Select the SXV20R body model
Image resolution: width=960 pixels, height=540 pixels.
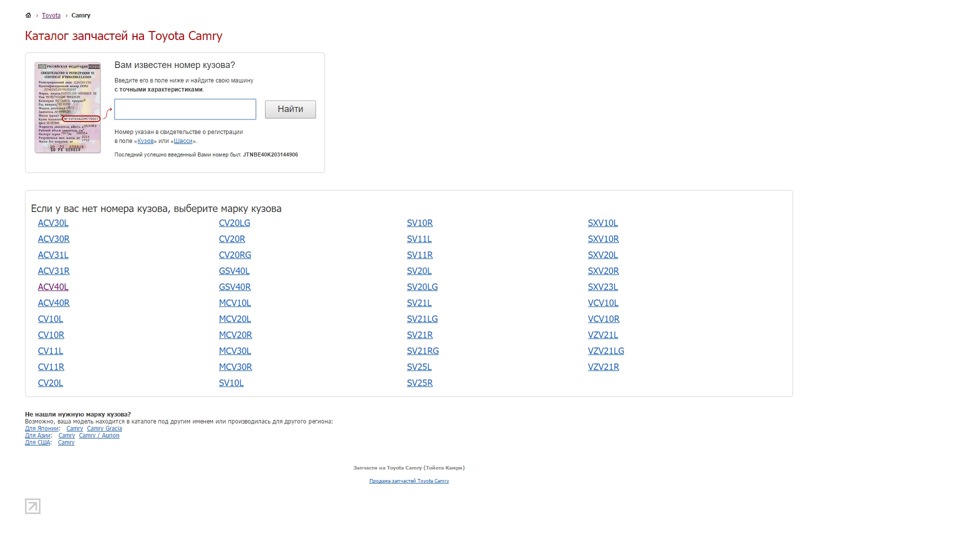pyautogui.click(x=604, y=271)
